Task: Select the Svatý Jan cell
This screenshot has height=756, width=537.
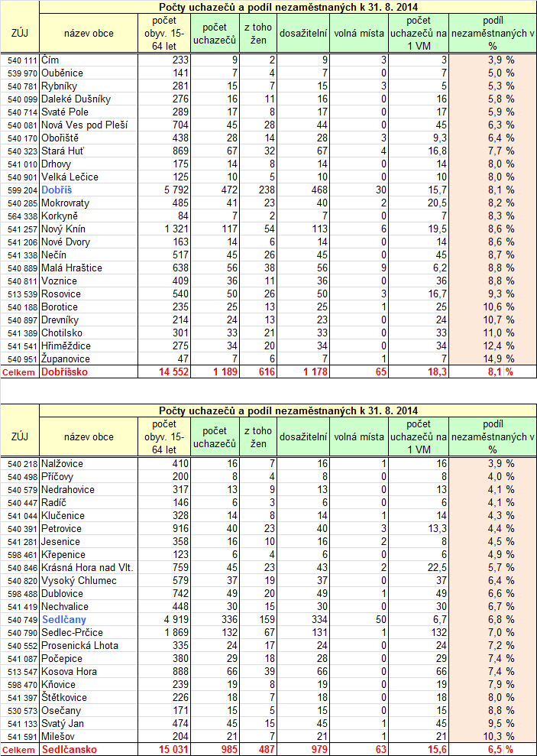Action: click(x=89, y=724)
